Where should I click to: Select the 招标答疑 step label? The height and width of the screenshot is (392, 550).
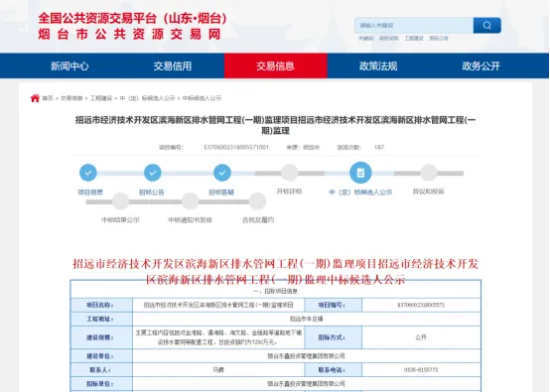(x=221, y=193)
